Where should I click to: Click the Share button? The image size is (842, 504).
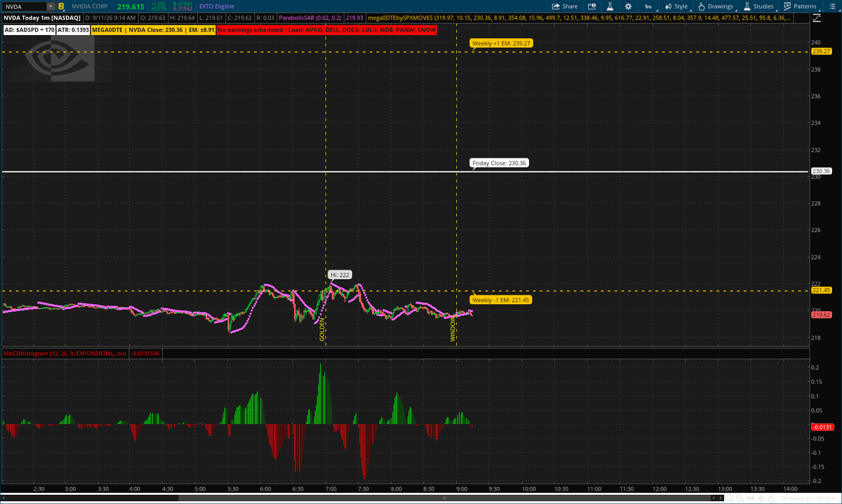[565, 6]
